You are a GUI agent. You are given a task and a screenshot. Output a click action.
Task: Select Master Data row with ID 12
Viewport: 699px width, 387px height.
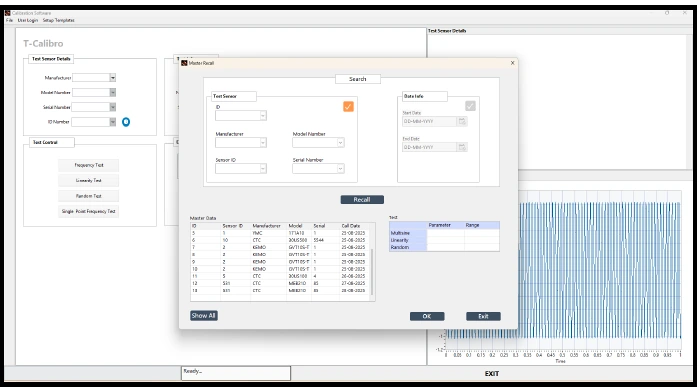click(x=280, y=283)
